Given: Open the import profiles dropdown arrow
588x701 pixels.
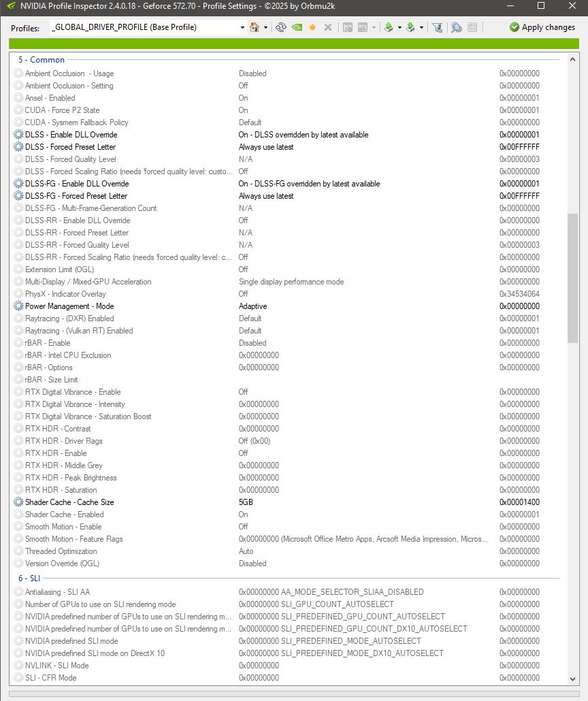Looking at the screenshot, I should (421, 27).
